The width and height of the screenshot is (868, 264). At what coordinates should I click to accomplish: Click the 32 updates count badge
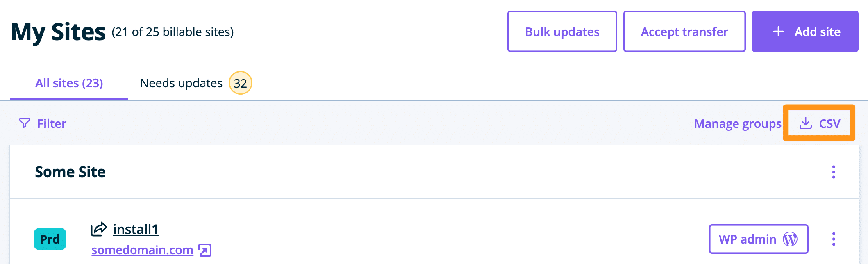point(240,83)
